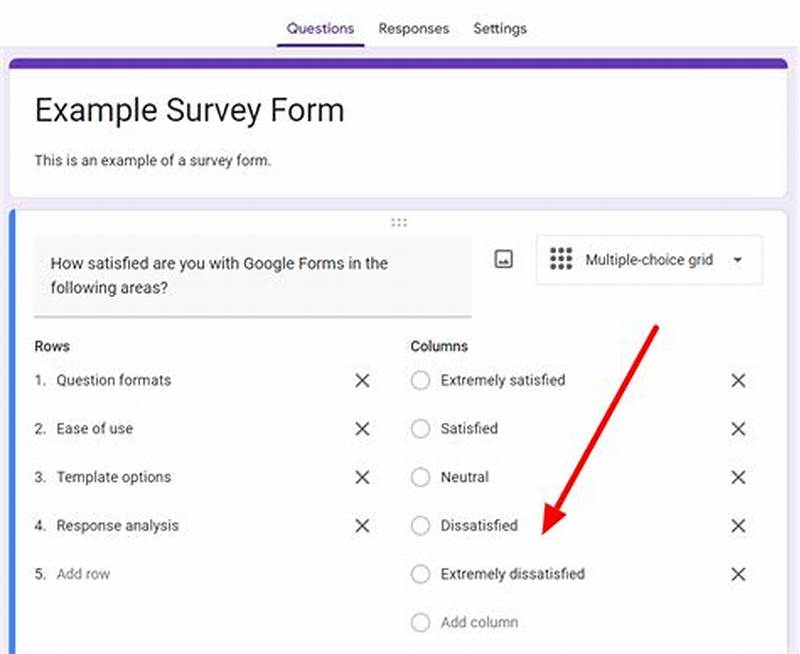This screenshot has width=800, height=654.
Task: Click Add row to create a new row
Action: 84,574
